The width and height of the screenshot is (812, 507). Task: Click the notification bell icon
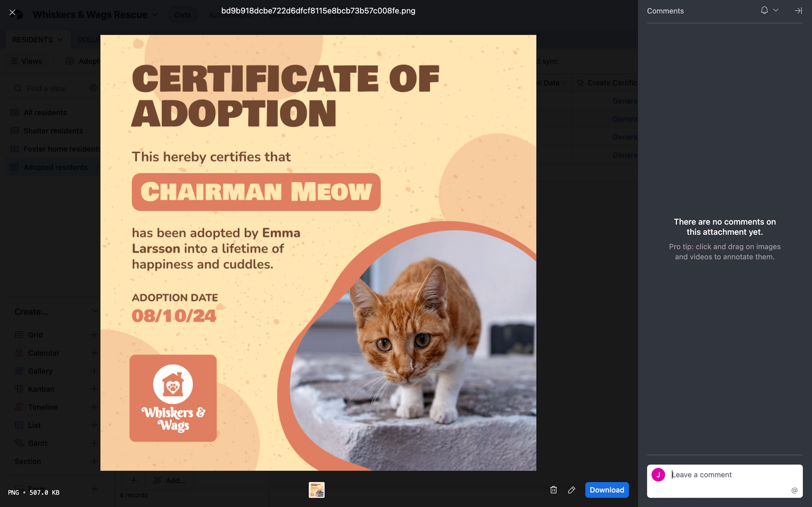(764, 11)
